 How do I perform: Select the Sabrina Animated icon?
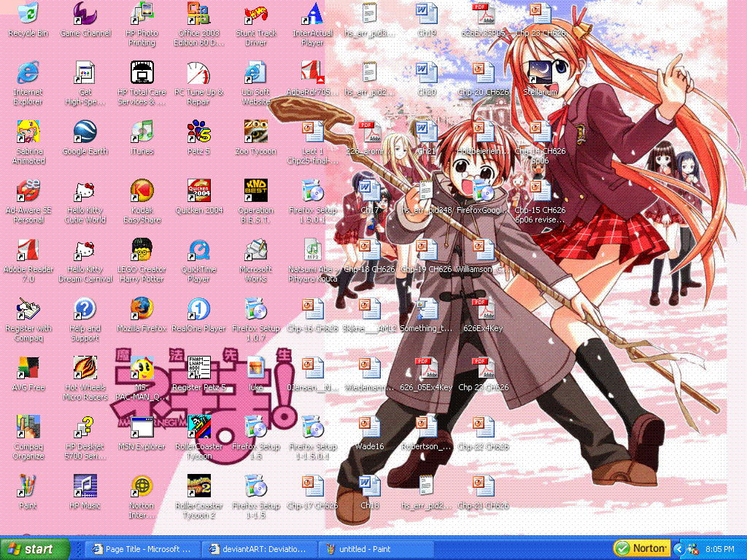pos(28,131)
